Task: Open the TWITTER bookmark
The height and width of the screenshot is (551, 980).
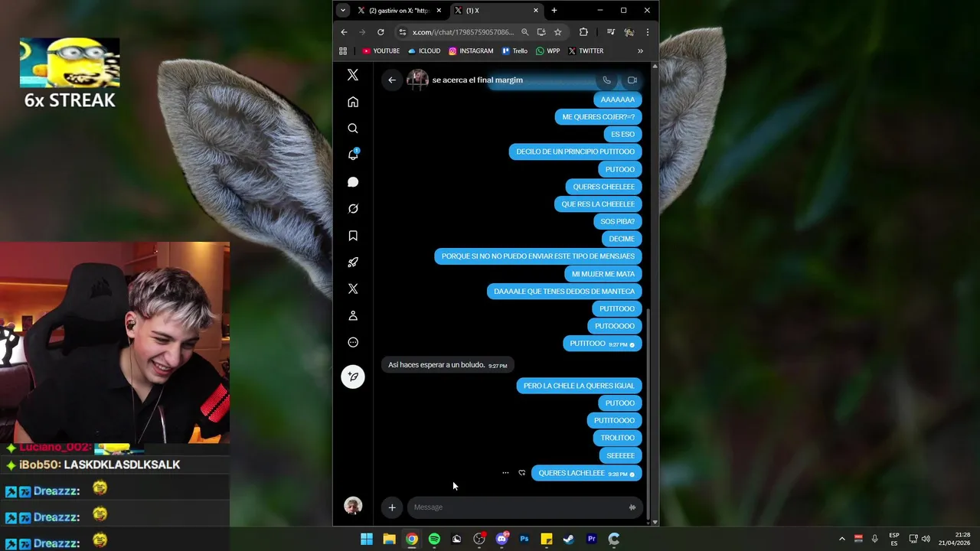Action: click(586, 51)
